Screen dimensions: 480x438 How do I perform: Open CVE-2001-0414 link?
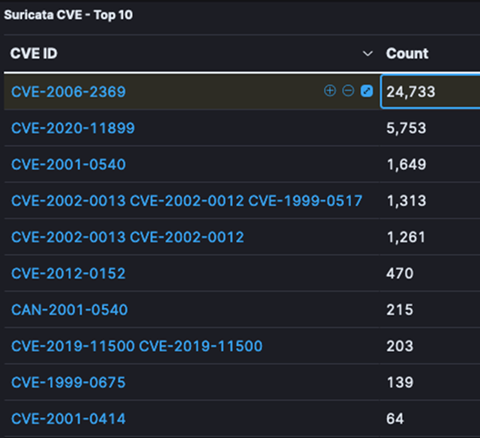tap(68, 419)
